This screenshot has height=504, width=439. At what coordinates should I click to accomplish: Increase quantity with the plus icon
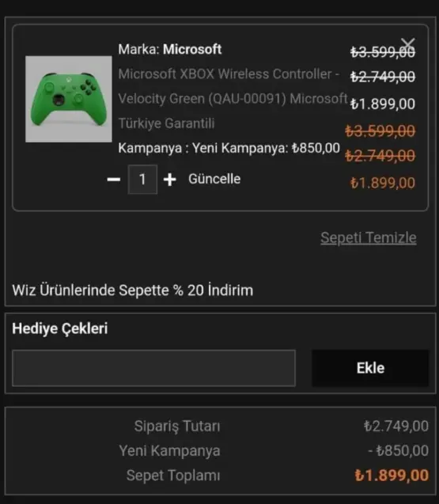click(170, 180)
